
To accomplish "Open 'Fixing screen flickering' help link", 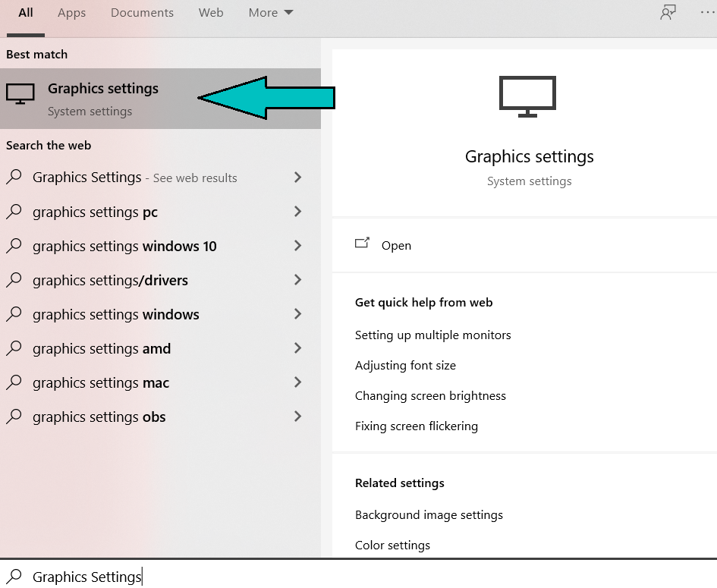I will click(x=416, y=426).
